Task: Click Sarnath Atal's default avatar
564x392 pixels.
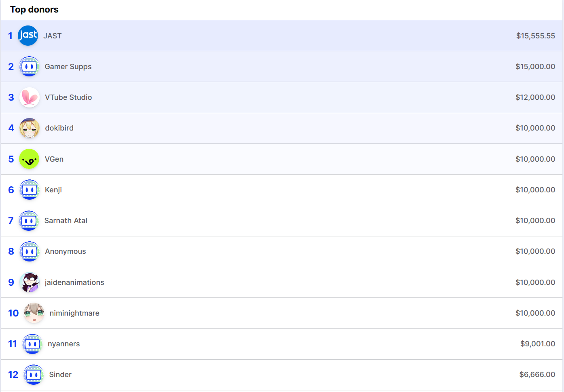Action: point(29,221)
